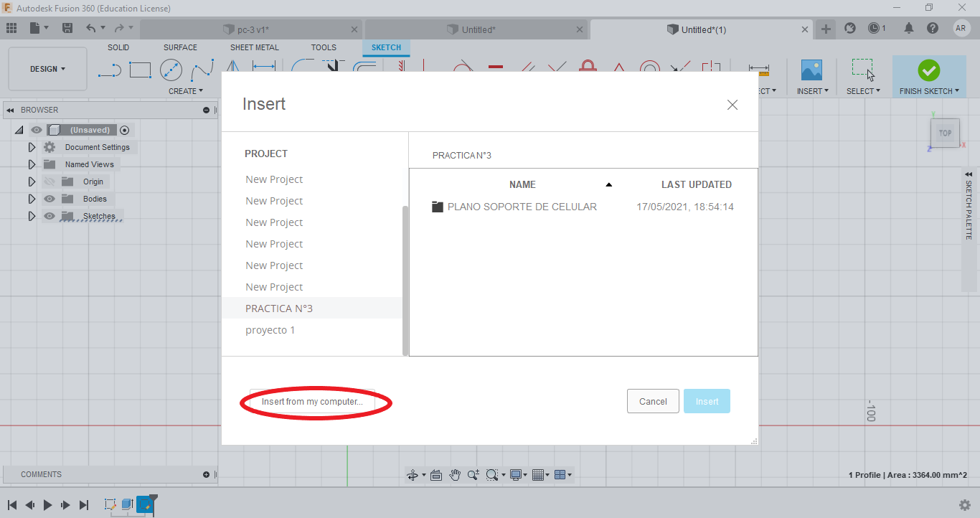Viewport: 980px width, 518px height.
Task: Switch to the SOLID ribbon tab
Action: click(118, 47)
